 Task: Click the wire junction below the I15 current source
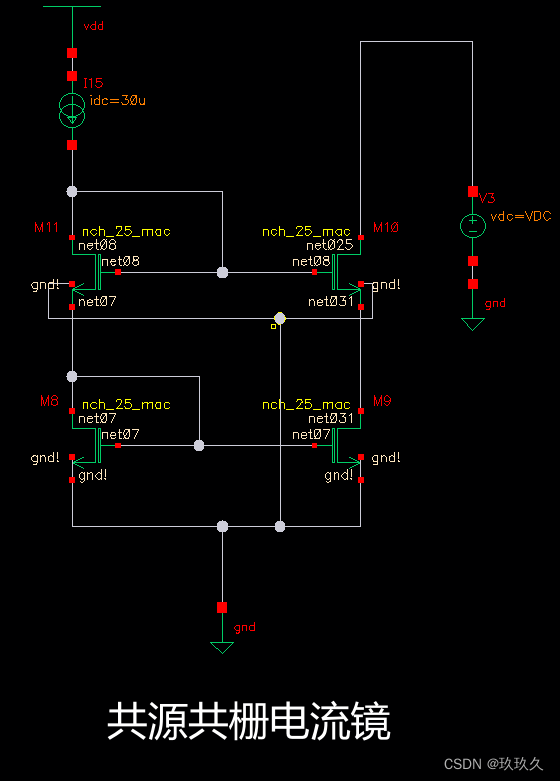point(72,191)
